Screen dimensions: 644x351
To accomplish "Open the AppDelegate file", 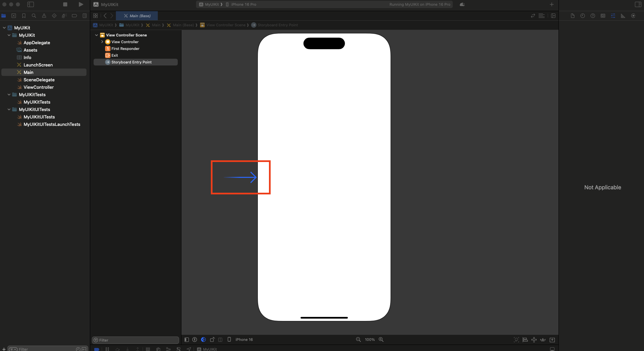I will pyautogui.click(x=37, y=43).
